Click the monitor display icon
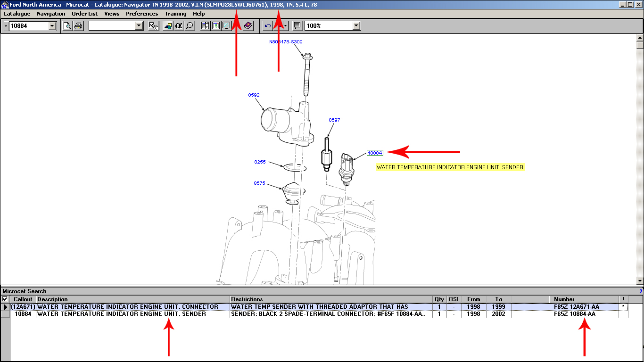 coord(226,26)
